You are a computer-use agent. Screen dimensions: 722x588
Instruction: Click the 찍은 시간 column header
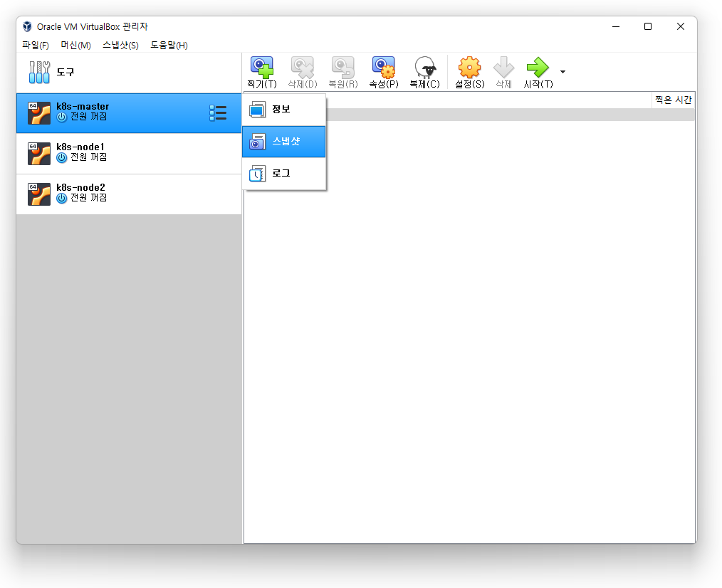[x=673, y=100]
